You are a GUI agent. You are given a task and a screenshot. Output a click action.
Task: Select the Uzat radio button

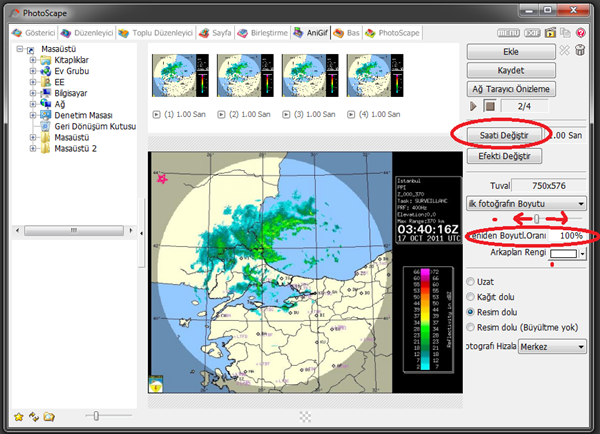click(472, 281)
